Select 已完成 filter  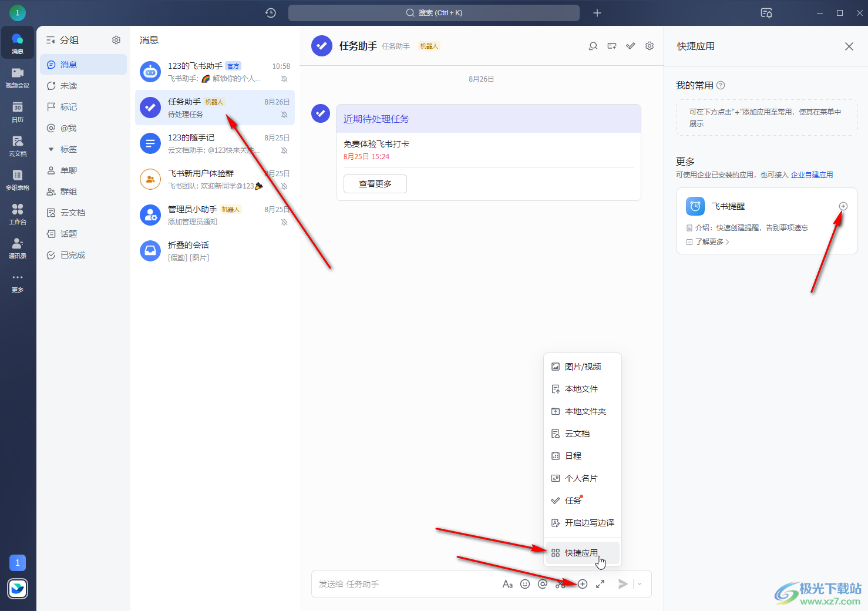pyautogui.click(x=83, y=255)
